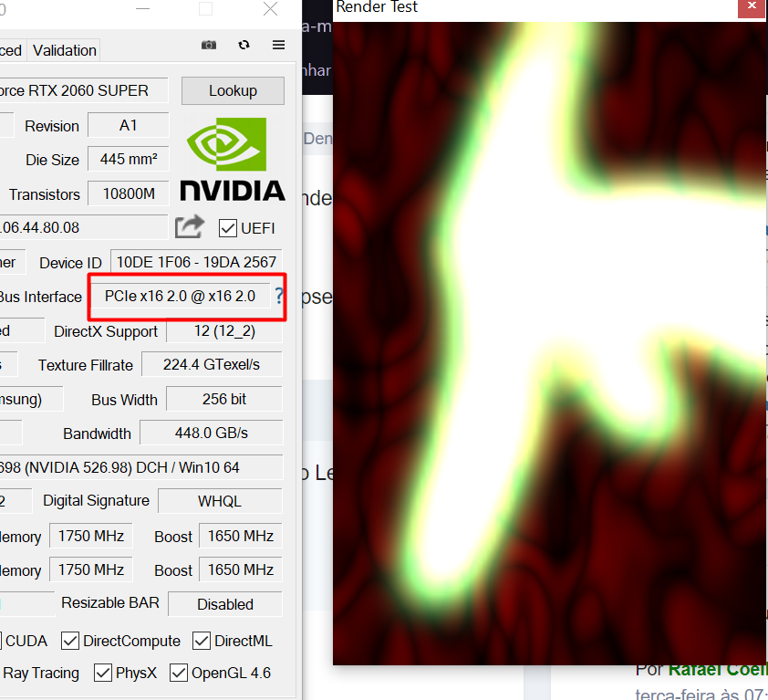Click the Resizable BAR value Disabled

(x=225, y=604)
